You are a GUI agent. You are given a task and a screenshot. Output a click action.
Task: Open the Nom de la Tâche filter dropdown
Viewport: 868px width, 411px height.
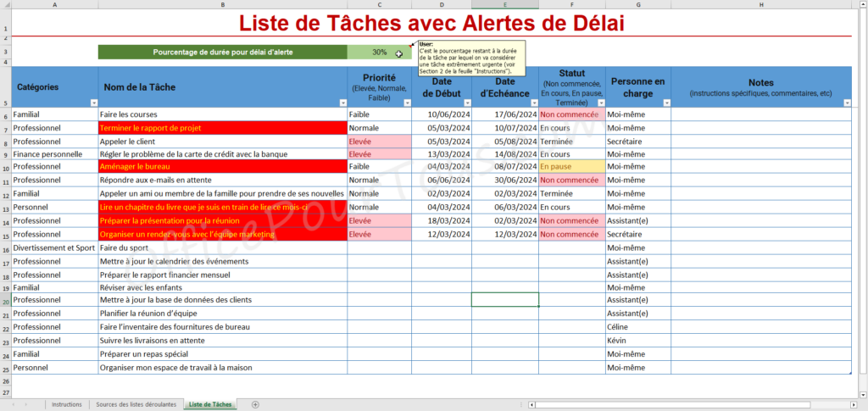click(342, 103)
